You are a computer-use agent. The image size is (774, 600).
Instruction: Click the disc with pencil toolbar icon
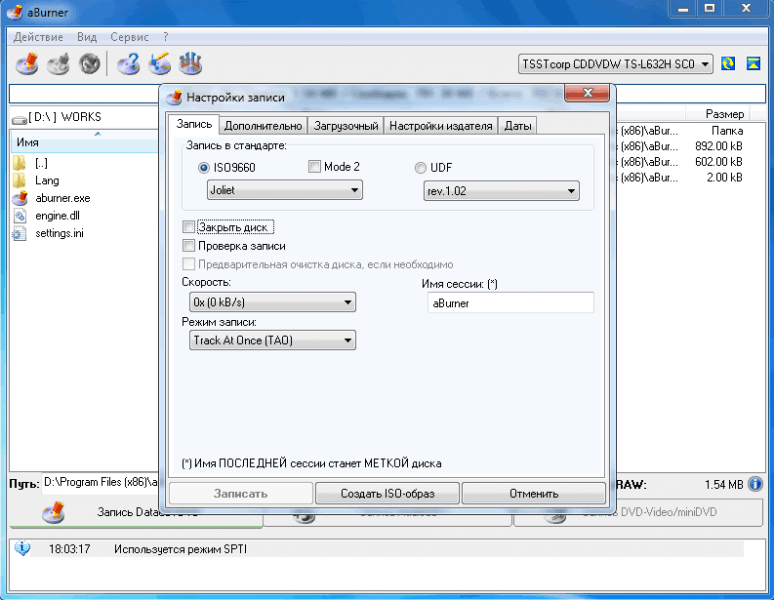159,64
